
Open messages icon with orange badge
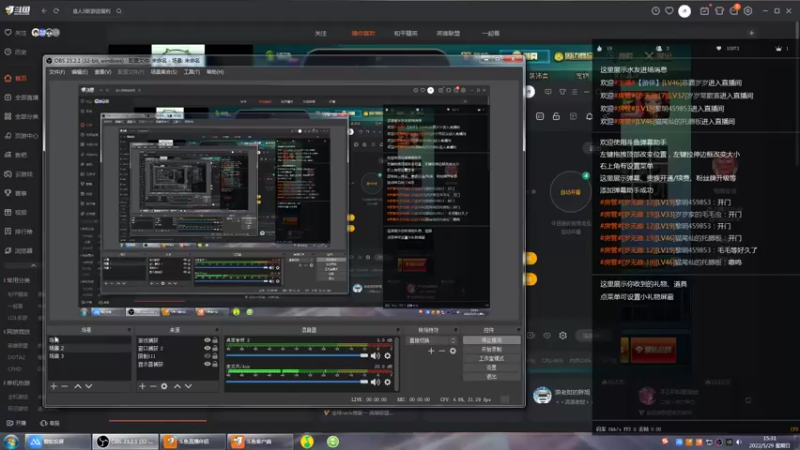click(x=734, y=10)
